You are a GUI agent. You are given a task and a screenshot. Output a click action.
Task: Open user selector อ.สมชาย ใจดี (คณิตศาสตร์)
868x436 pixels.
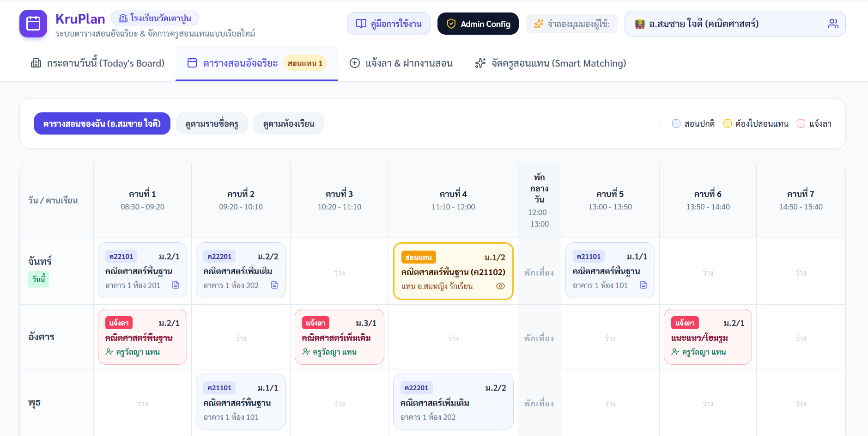click(x=735, y=24)
